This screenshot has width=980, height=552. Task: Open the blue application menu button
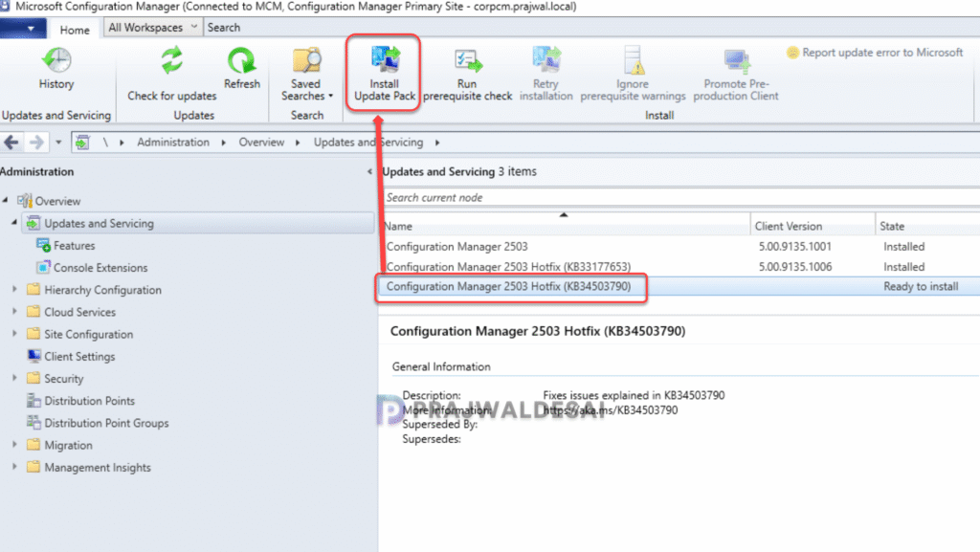coord(23,28)
